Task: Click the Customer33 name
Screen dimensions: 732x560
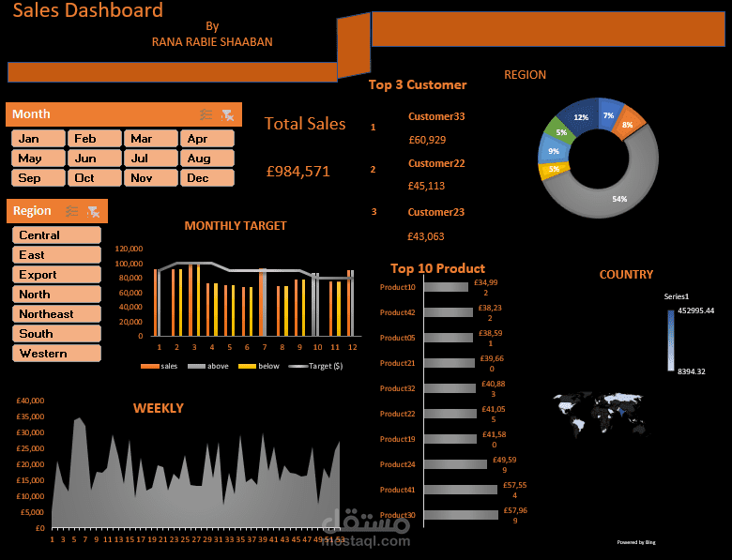Action: (436, 116)
